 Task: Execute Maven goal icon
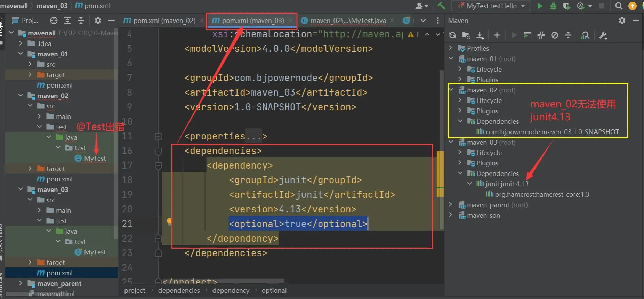pyautogui.click(x=528, y=35)
